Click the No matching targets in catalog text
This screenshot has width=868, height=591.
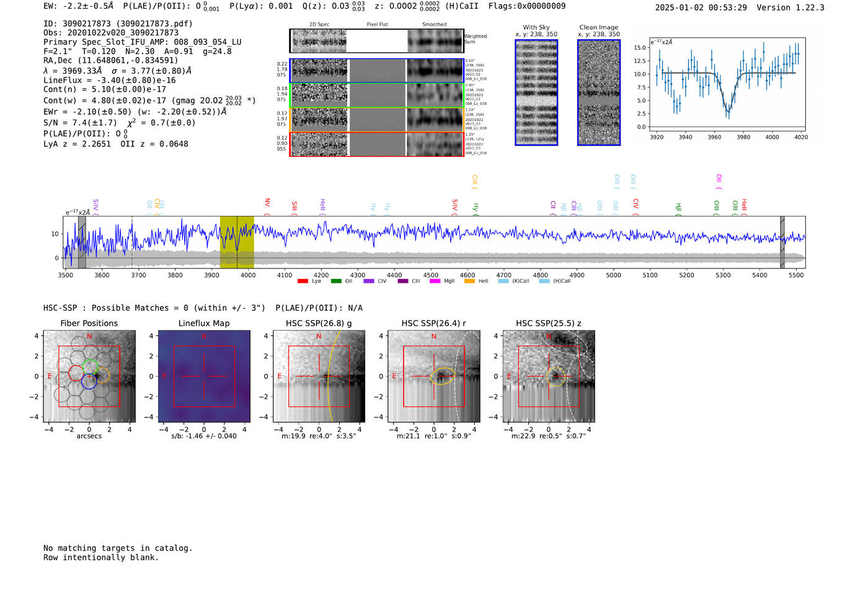(x=118, y=548)
